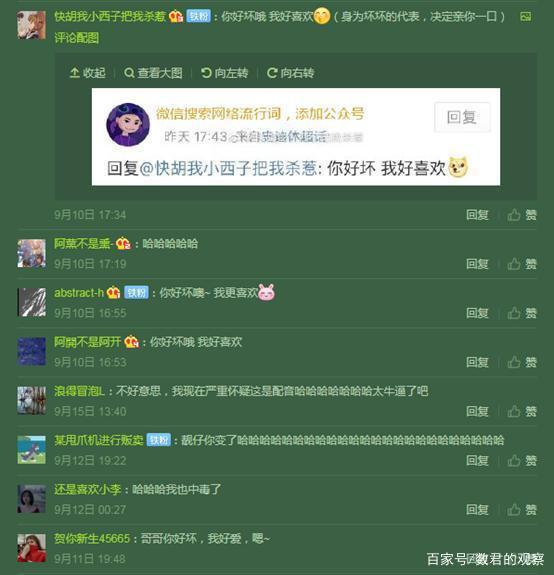Open username abstract-h profile
Screen dimensions: 554x575
[x=79, y=293]
